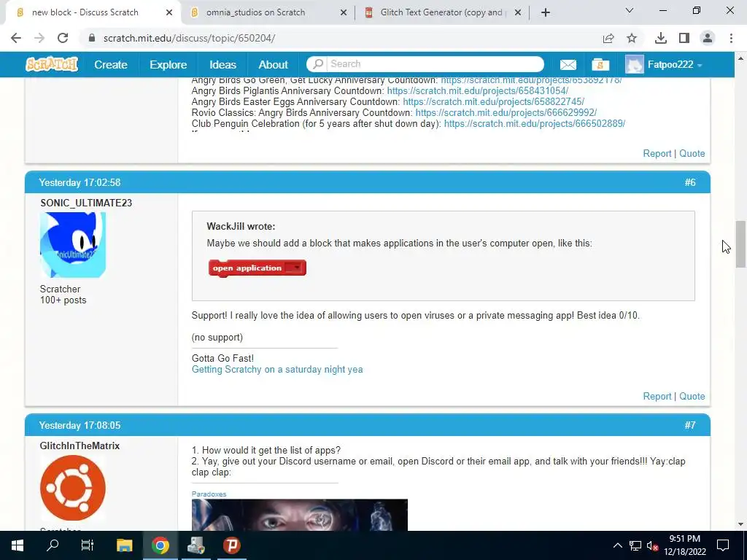747x560 pixels.
Task: Click the #7 post permalink
Action: pyautogui.click(x=690, y=425)
